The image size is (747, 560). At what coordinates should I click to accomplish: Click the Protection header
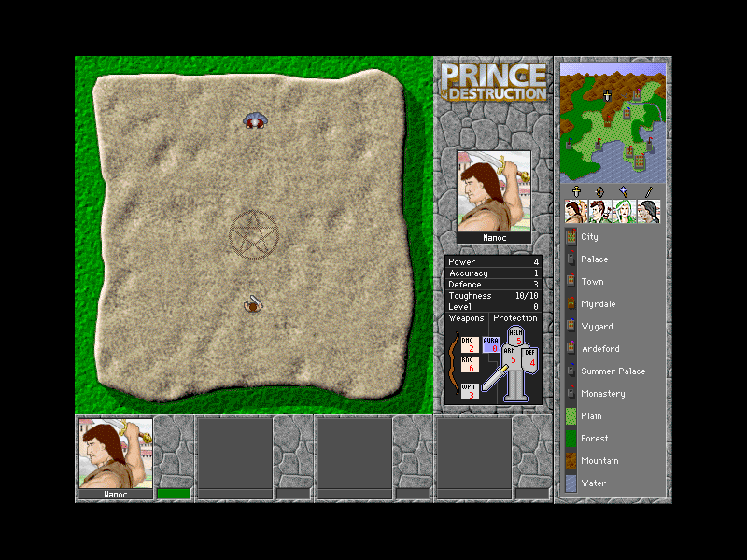[515, 318]
